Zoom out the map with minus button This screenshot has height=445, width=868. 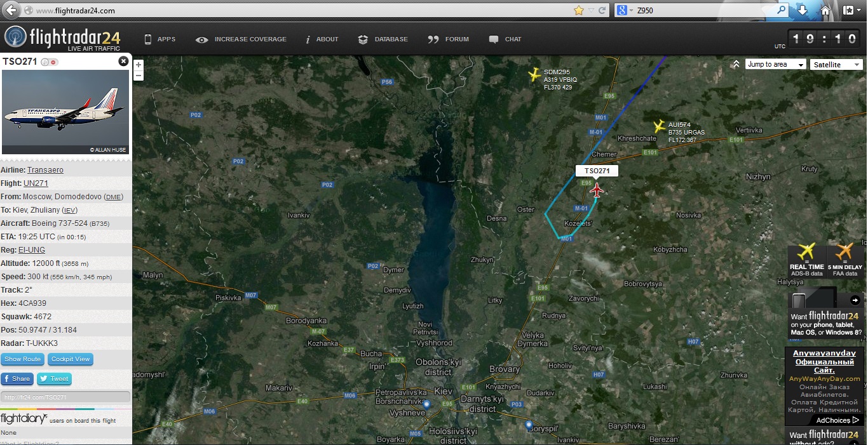click(x=139, y=76)
